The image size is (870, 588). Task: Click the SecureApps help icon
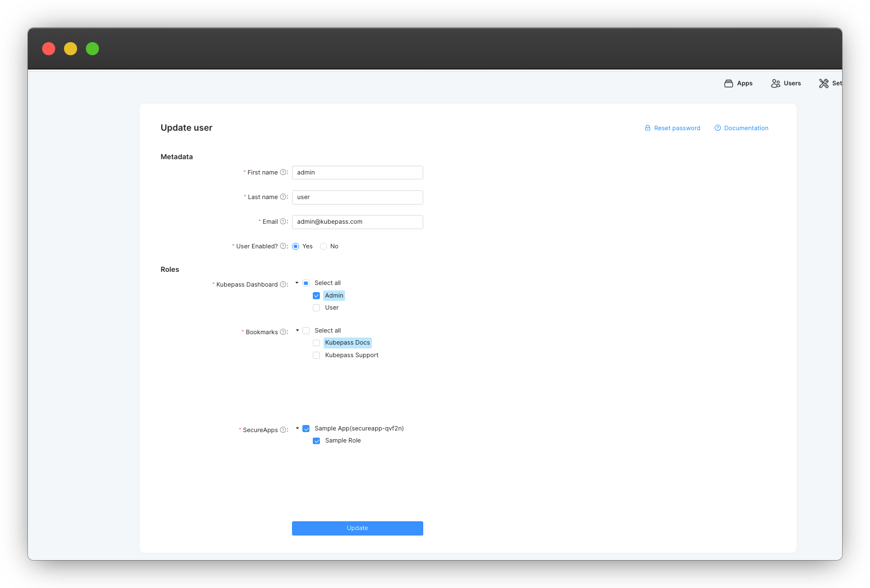click(283, 430)
